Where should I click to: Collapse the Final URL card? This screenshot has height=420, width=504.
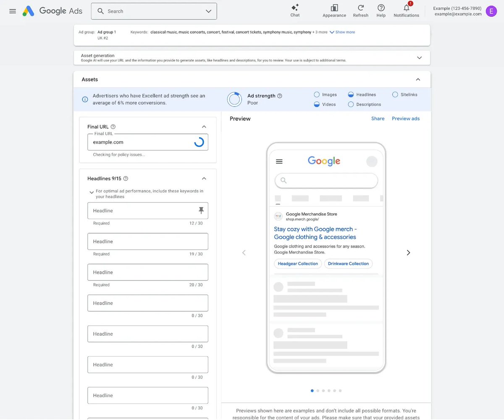[x=204, y=127]
